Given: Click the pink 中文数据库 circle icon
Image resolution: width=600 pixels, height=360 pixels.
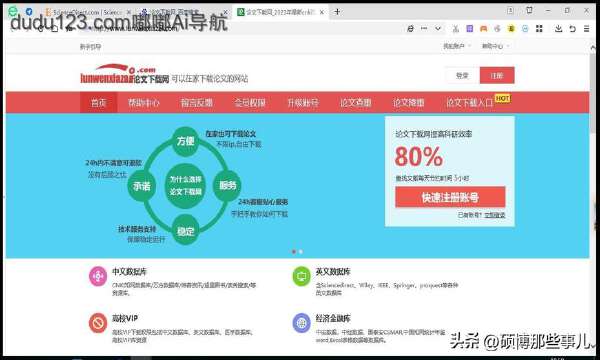Looking at the screenshot, I should (x=98, y=276).
